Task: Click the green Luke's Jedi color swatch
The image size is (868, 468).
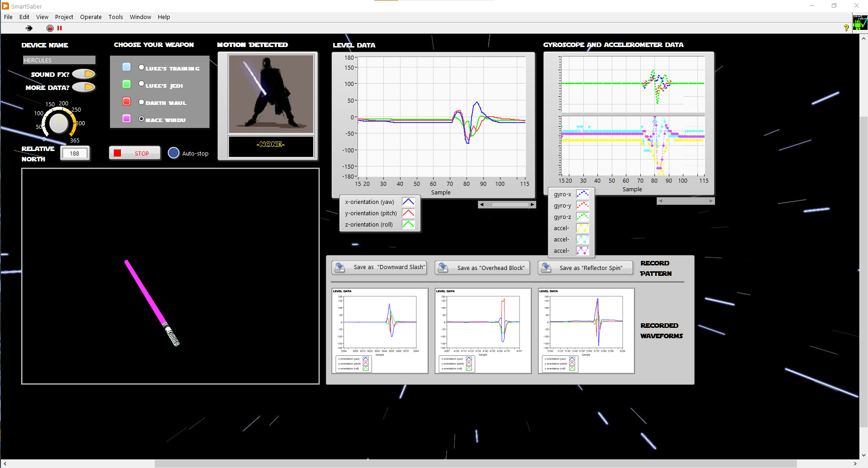Action: point(127,84)
